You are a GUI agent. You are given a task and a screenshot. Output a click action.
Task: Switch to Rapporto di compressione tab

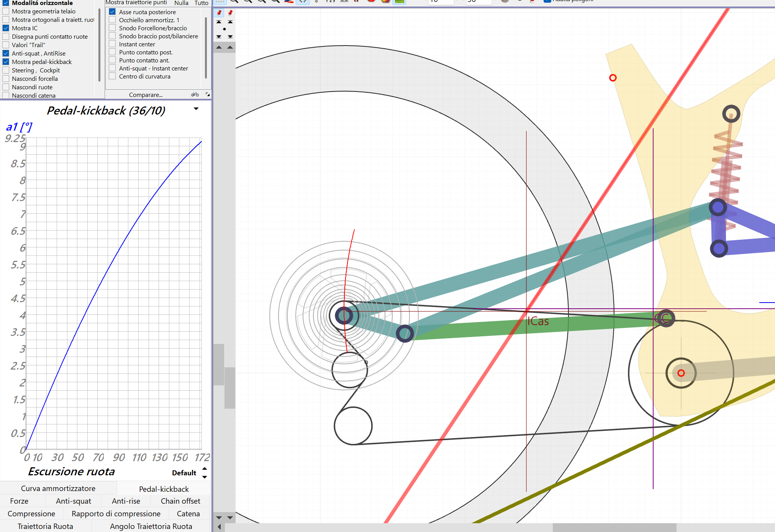pos(116,514)
